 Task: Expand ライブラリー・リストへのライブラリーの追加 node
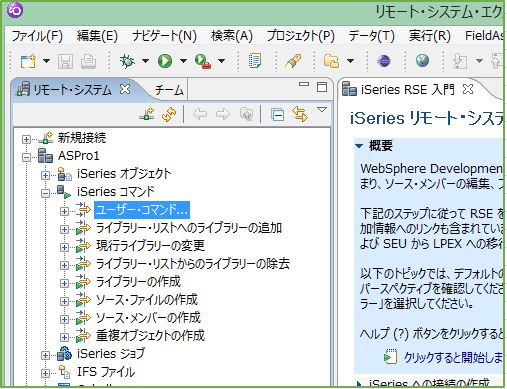[64, 229]
